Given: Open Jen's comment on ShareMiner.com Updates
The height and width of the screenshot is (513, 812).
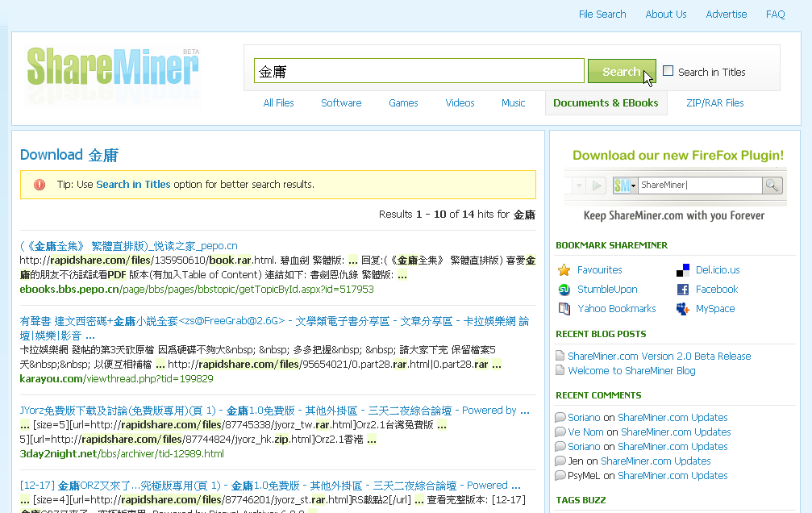Looking at the screenshot, I should coord(656,461).
